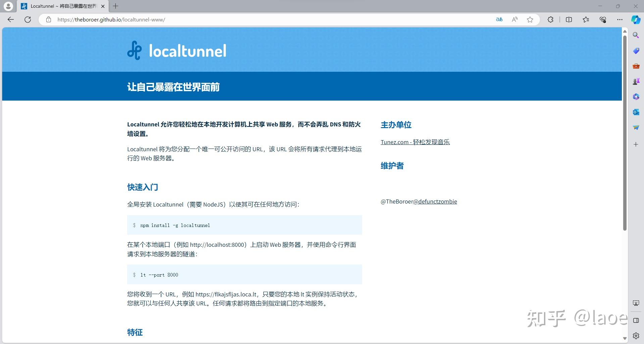The height and width of the screenshot is (344, 644).
Task: Launch the screenshot capture tool in sidebar
Action: (x=635, y=303)
